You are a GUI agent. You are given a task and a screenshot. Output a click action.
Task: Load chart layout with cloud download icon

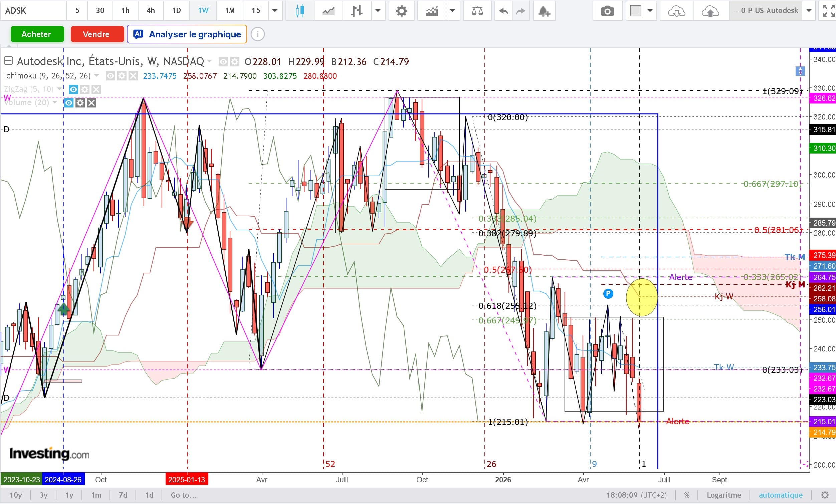tap(676, 11)
